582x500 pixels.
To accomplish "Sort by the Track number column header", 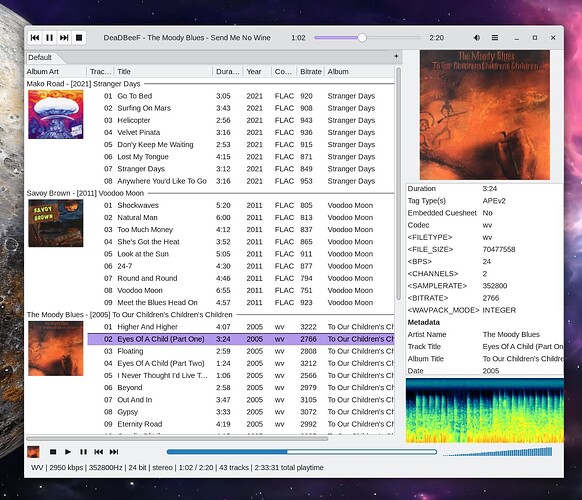I will 100,71.
